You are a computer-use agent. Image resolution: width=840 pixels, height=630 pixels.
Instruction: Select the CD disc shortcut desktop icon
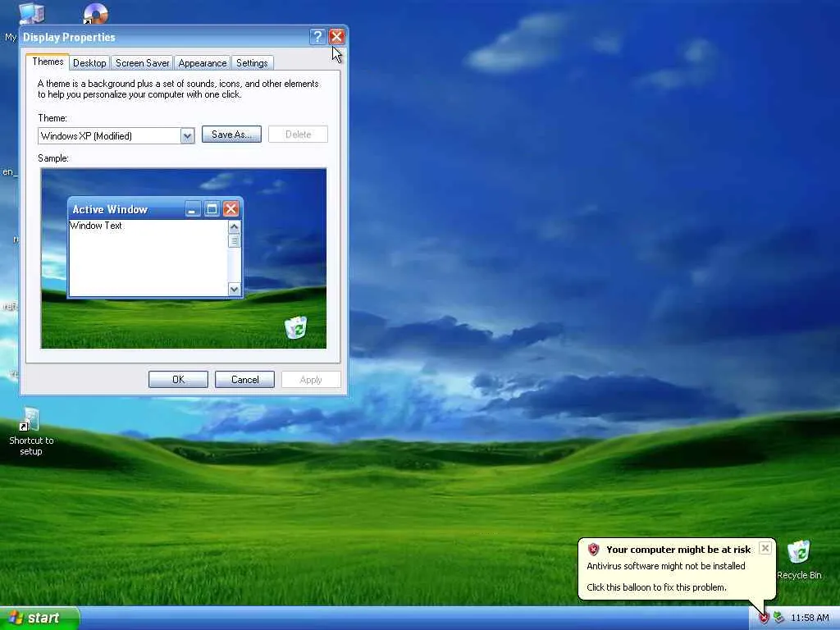click(96, 13)
